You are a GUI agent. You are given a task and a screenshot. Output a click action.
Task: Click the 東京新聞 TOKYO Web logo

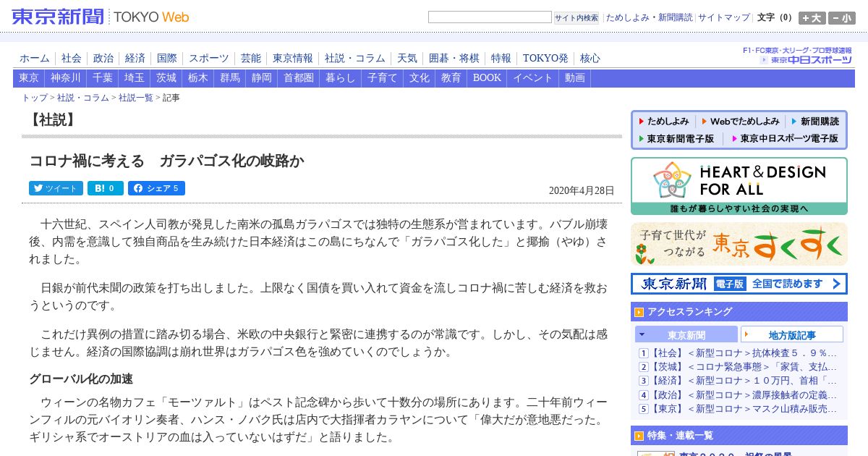[x=101, y=16]
